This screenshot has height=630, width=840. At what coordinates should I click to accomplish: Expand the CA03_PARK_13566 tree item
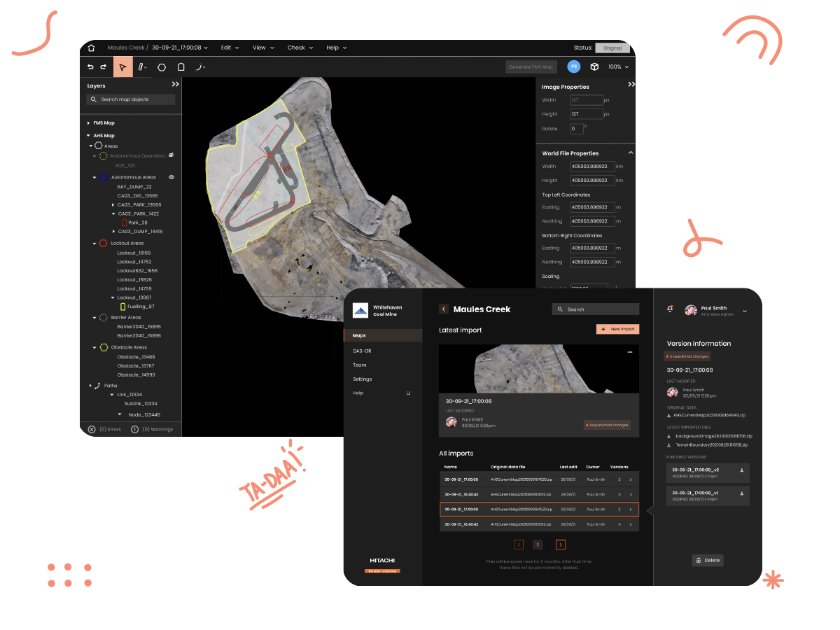click(x=112, y=204)
